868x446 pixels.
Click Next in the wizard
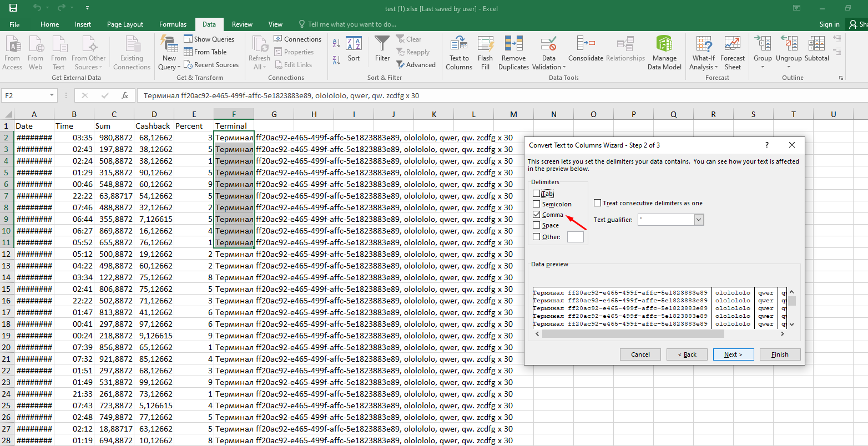733,354
